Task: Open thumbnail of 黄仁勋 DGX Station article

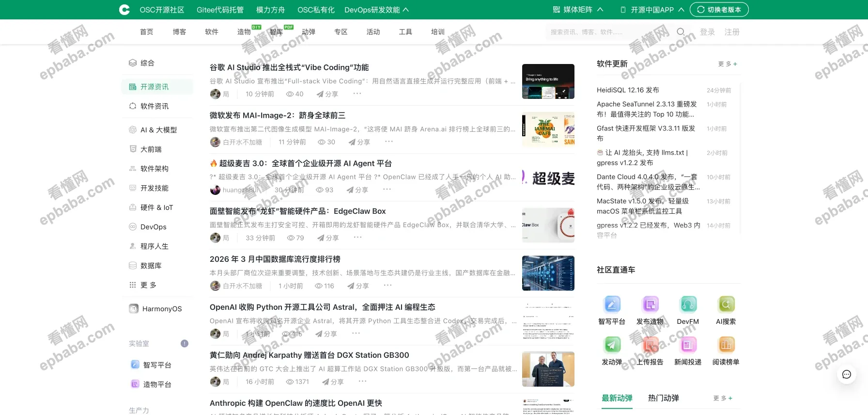Action: click(548, 369)
